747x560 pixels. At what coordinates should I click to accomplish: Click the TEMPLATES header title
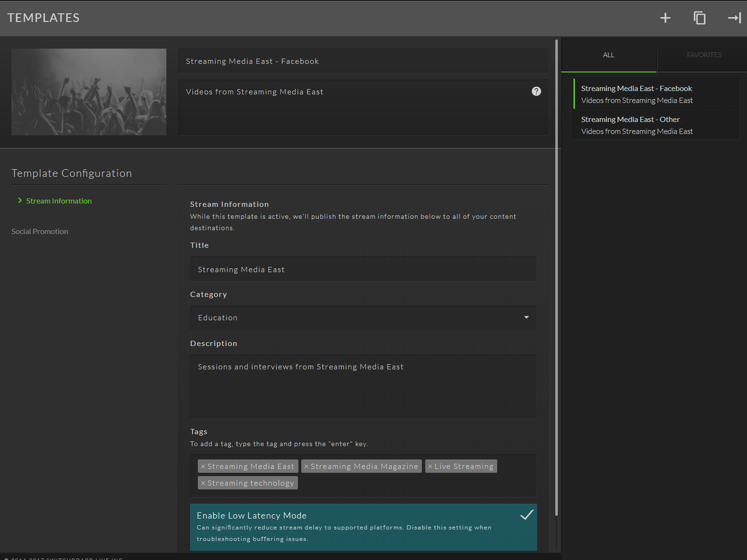pyautogui.click(x=43, y=18)
